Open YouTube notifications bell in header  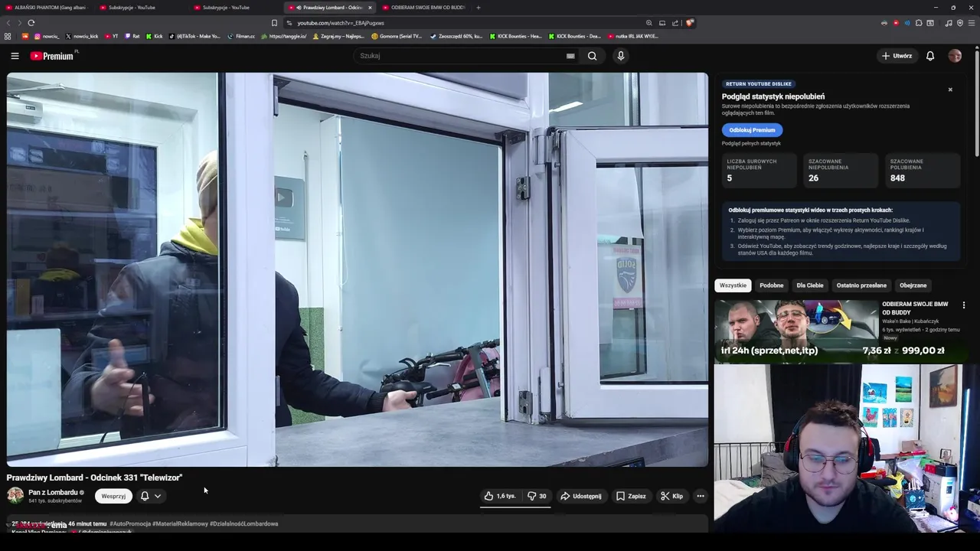pos(930,56)
